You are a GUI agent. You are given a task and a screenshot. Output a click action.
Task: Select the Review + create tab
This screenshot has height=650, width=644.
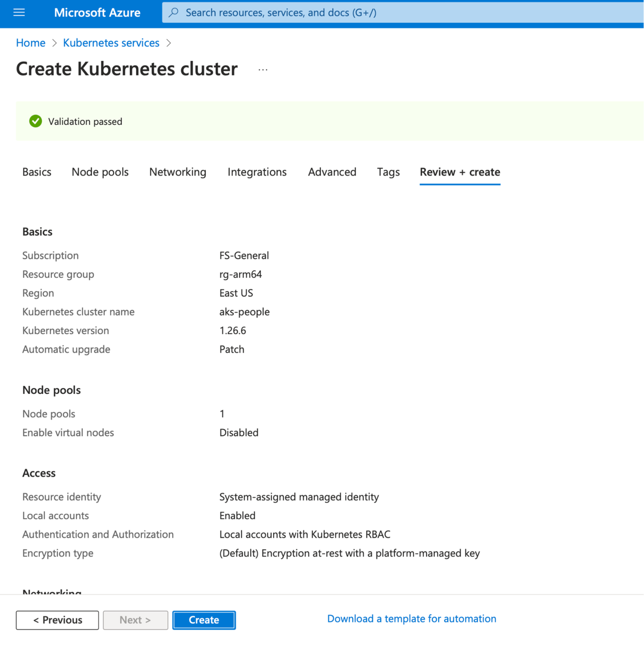(x=460, y=172)
